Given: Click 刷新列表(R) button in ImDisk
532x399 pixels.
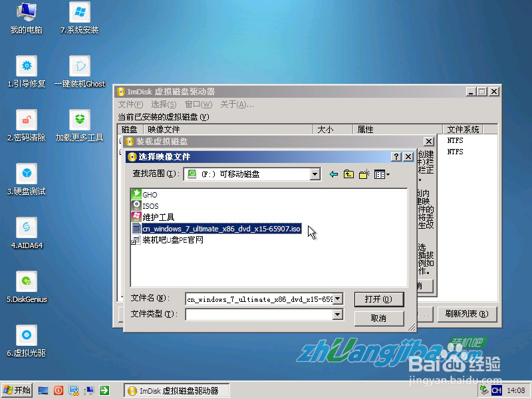Looking at the screenshot, I should [467, 314].
